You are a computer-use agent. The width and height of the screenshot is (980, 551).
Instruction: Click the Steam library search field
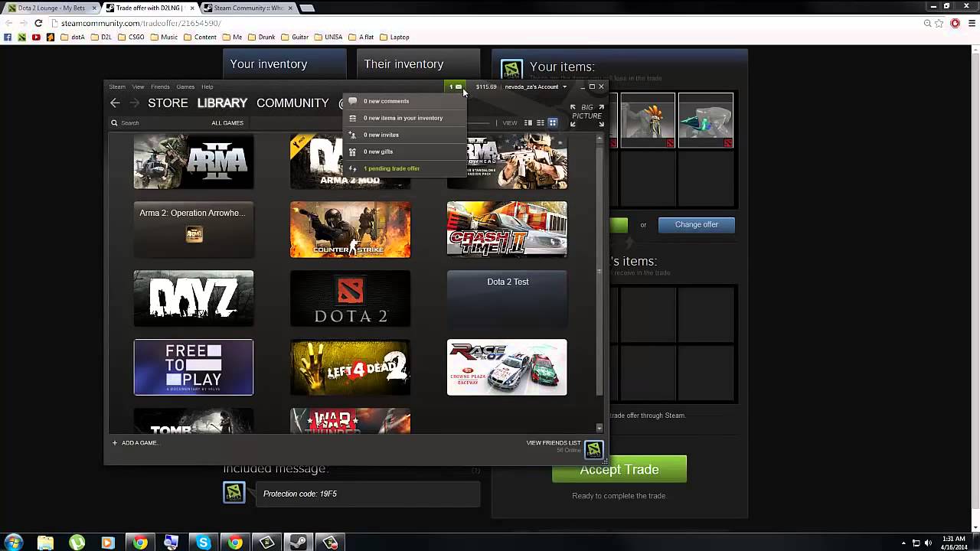[x=157, y=122]
